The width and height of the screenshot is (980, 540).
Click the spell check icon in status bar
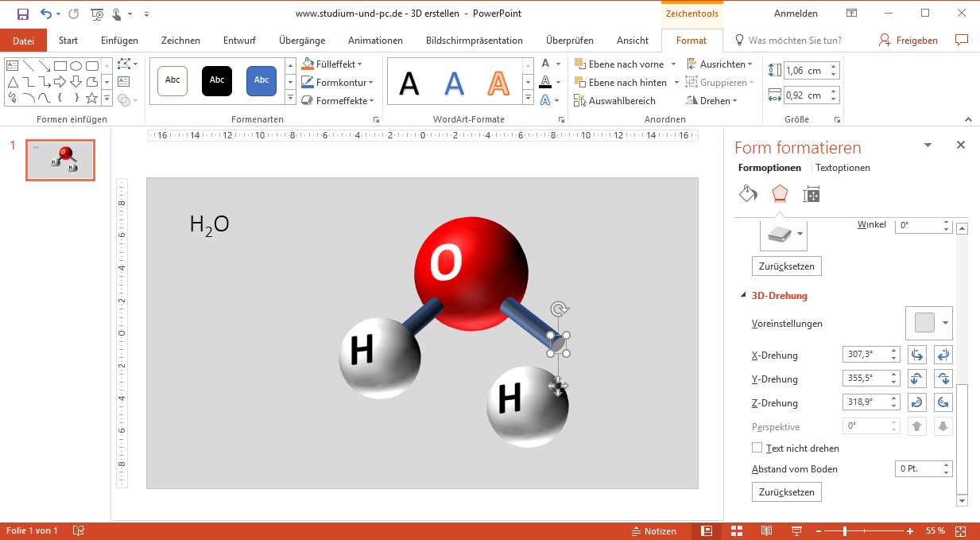click(78, 531)
